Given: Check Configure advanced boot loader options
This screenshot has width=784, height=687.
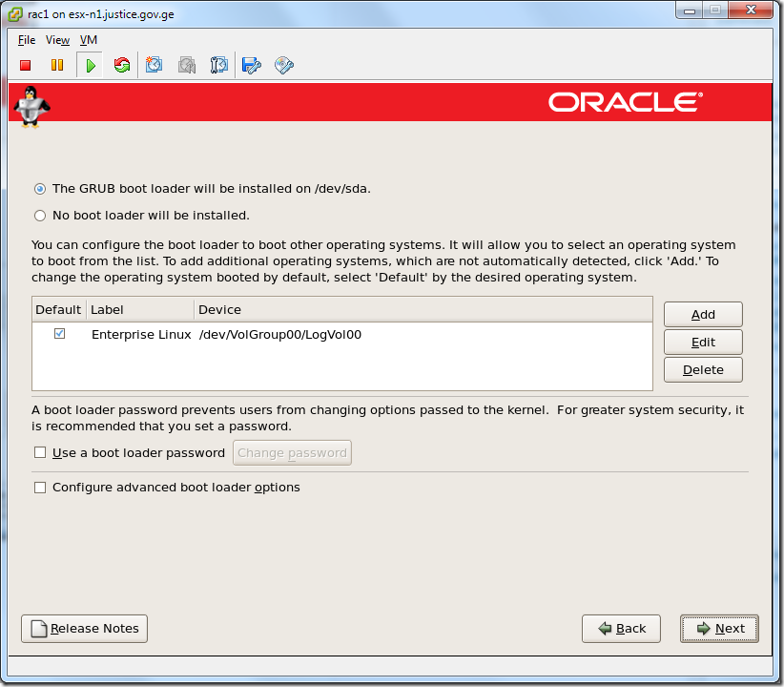Looking at the screenshot, I should [40, 487].
